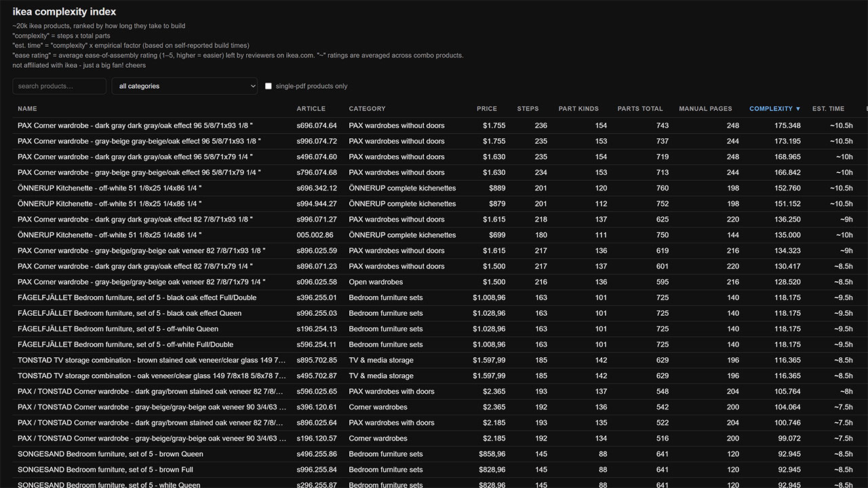Screen dimensions: 868x488
Task: Click the complexity value 134.323
Action: tap(787, 250)
